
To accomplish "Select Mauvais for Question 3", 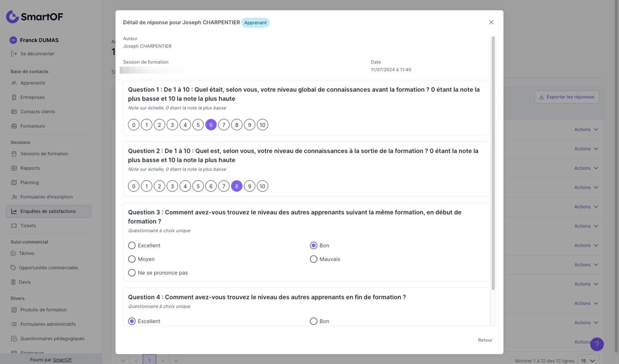I will coord(313,259).
